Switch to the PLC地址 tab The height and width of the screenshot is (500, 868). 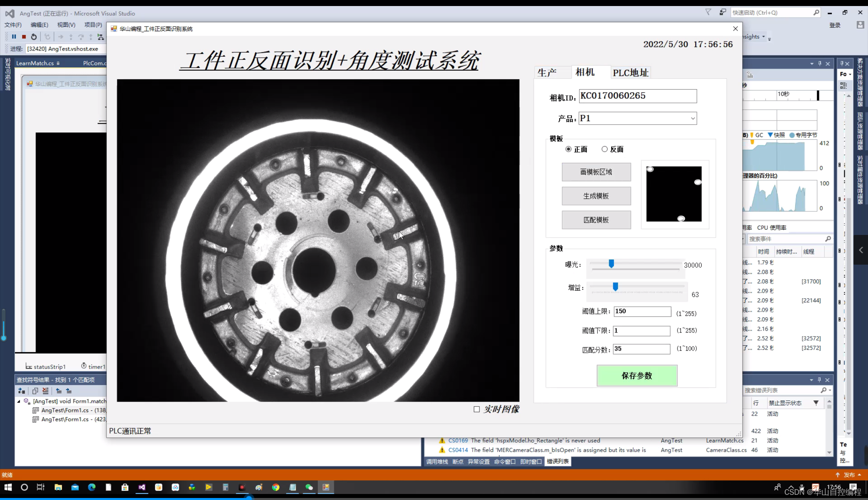pyautogui.click(x=630, y=73)
